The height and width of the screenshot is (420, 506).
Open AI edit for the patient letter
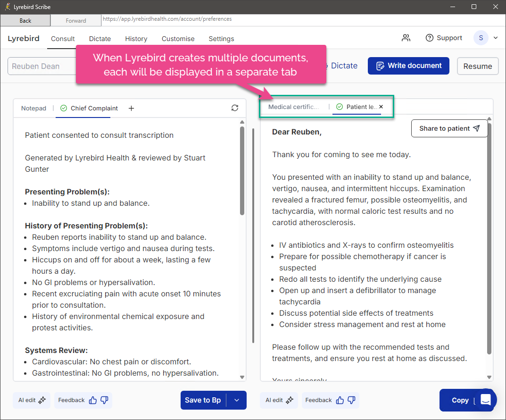point(279,400)
